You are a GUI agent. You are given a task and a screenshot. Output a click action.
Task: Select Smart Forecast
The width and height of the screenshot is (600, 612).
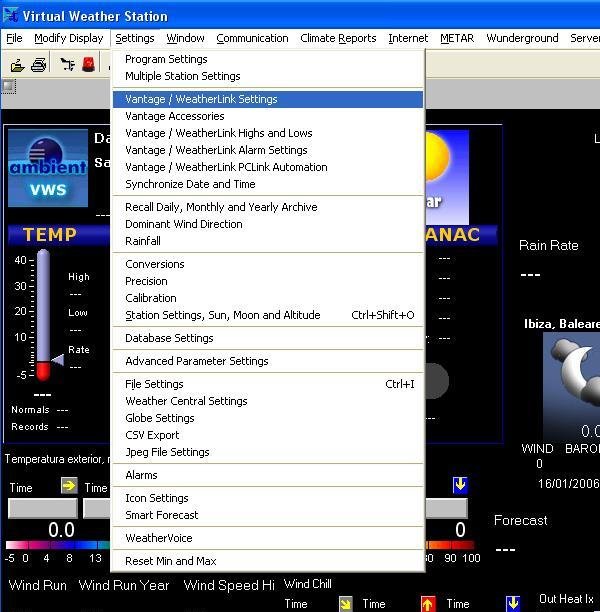[268, 515]
